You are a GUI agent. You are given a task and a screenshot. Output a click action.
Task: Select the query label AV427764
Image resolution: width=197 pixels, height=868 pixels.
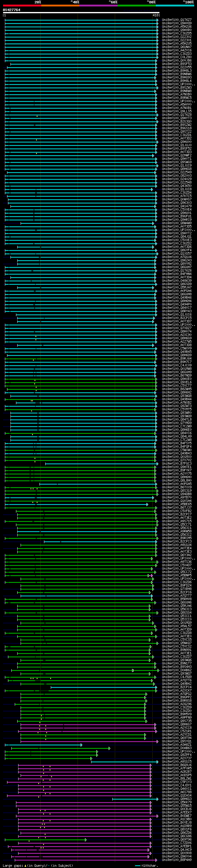click(11, 10)
